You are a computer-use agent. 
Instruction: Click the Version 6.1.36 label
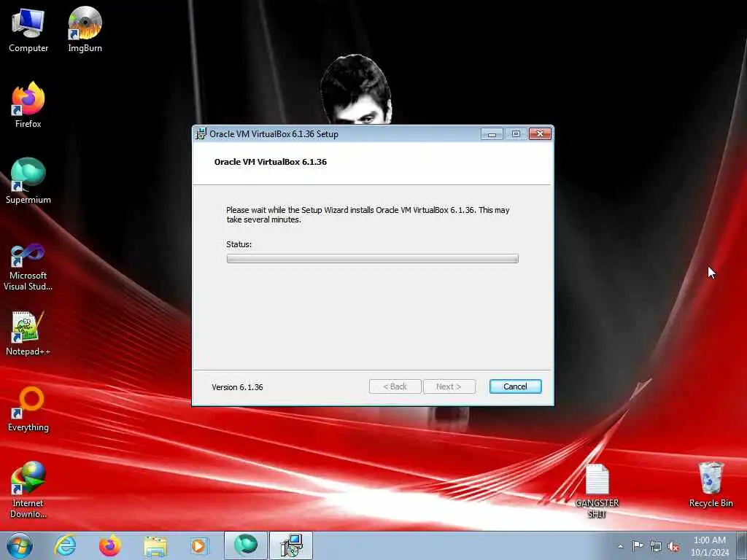(237, 387)
